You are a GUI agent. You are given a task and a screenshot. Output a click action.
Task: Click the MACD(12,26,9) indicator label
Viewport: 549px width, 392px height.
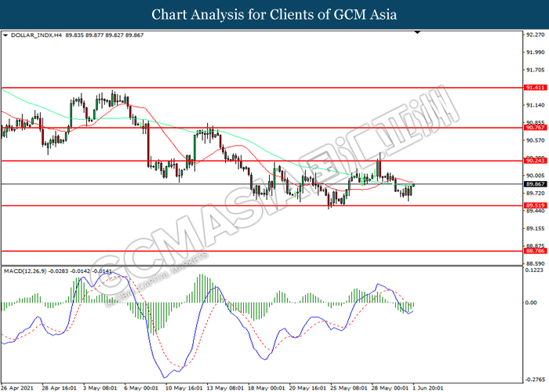(28, 271)
